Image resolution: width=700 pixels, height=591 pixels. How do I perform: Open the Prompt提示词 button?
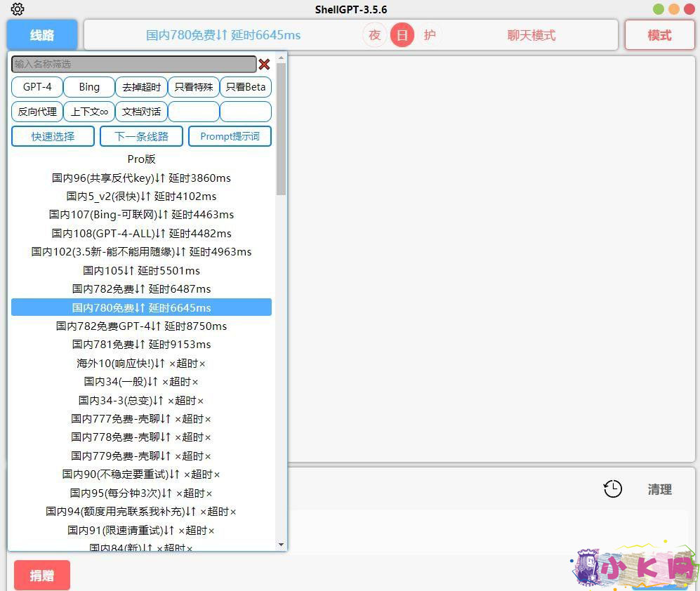pyautogui.click(x=230, y=136)
